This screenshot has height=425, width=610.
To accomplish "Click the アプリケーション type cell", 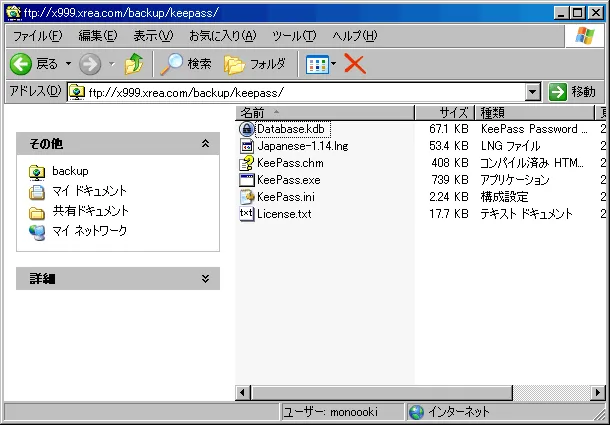I will coord(515,180).
